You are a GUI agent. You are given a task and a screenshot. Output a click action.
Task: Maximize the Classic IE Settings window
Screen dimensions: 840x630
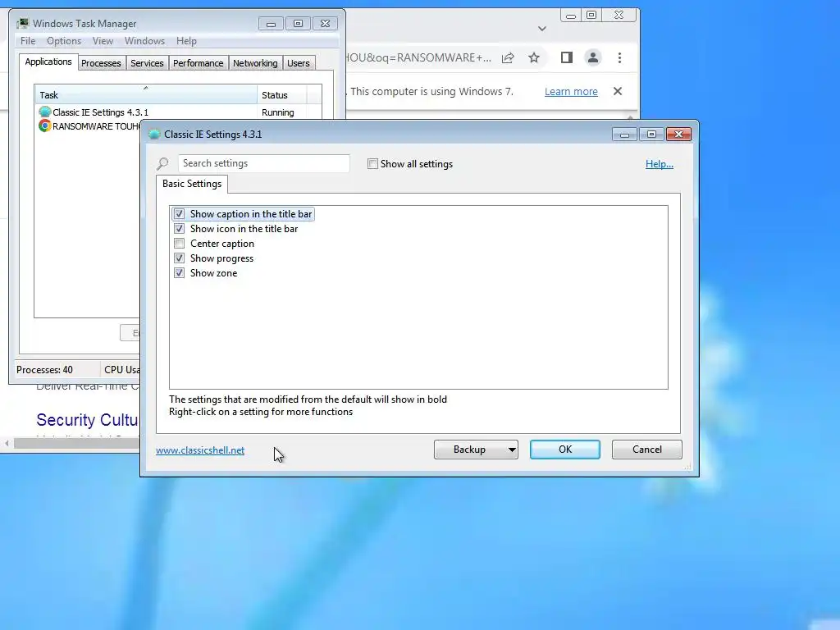click(x=651, y=134)
